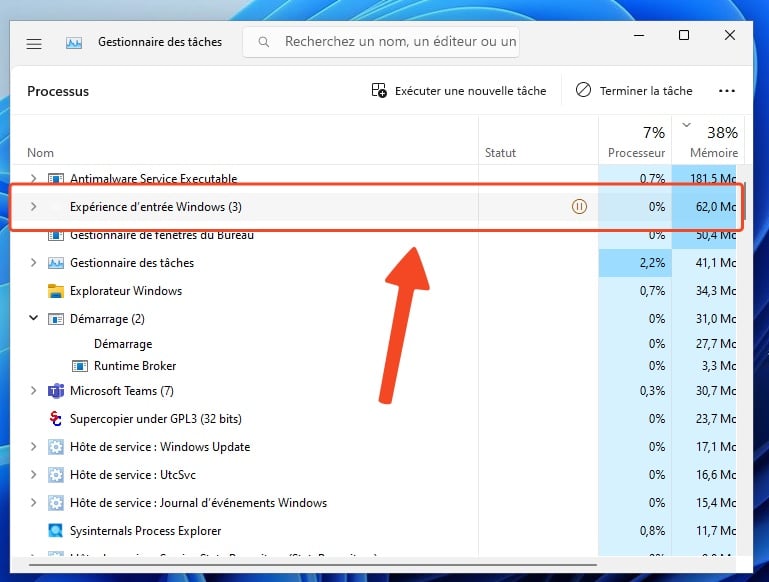Image resolution: width=769 pixels, height=582 pixels.
Task: Click the 0,8% CPU value for Process Explorer
Action: (652, 531)
